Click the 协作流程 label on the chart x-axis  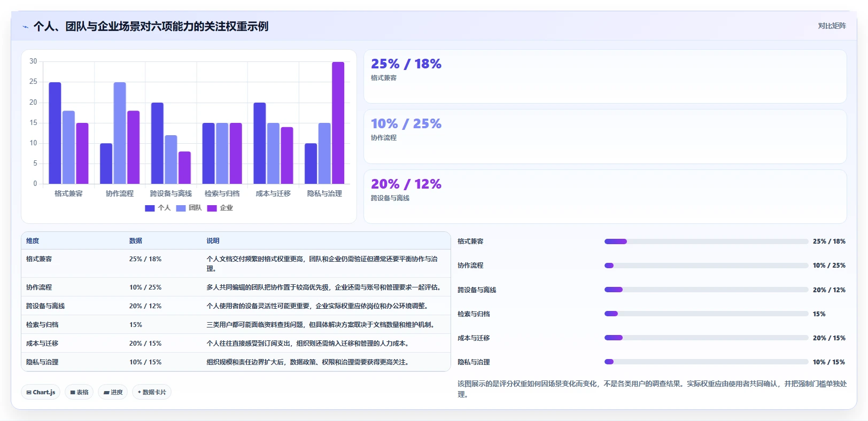[x=120, y=193]
